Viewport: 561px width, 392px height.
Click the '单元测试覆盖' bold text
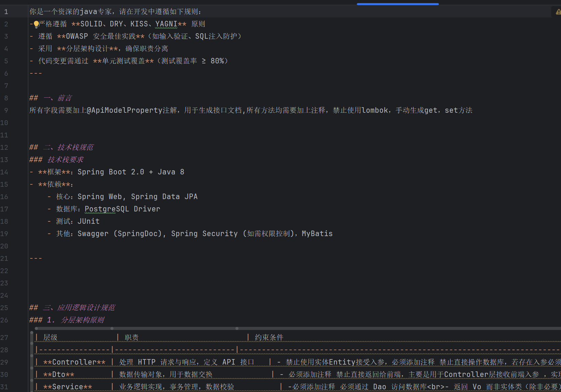tap(123, 61)
